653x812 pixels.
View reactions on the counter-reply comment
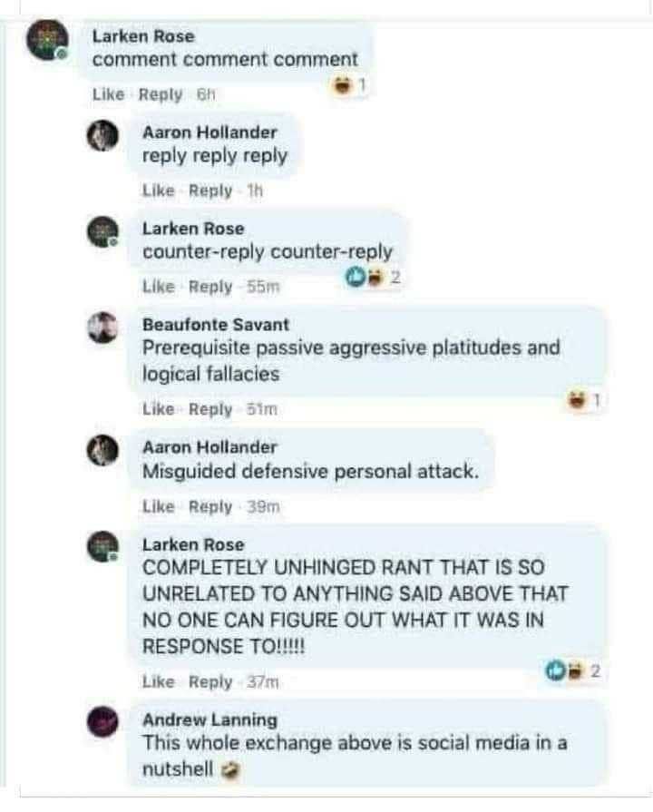(x=373, y=279)
